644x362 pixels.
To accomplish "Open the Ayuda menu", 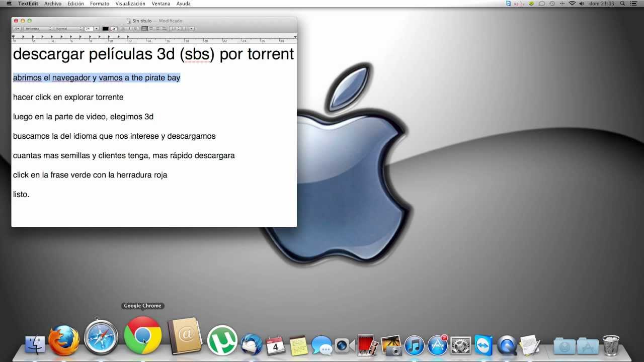I will (184, 4).
